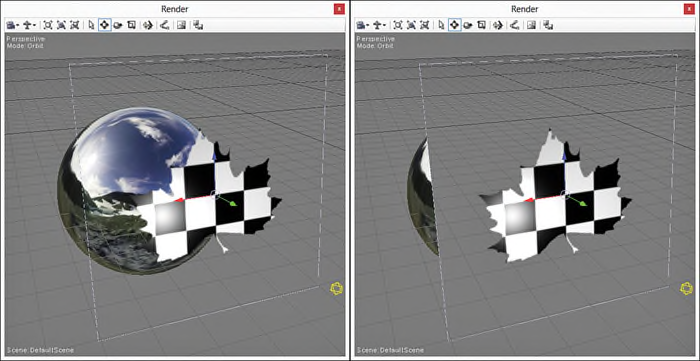700x361 pixels.
Task: Open axis dropdown in left Render toolbar
Action: tap(29, 25)
